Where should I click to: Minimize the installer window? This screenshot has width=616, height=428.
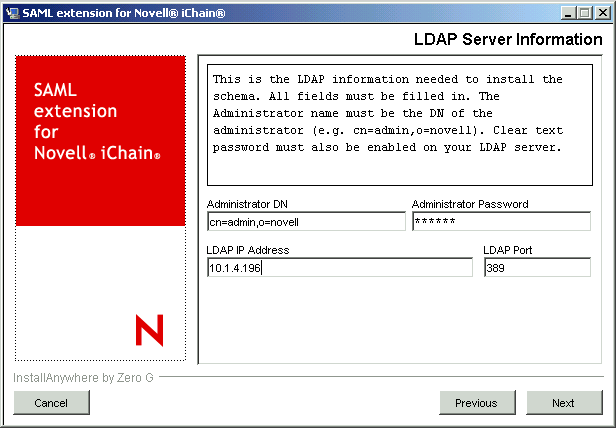568,13
